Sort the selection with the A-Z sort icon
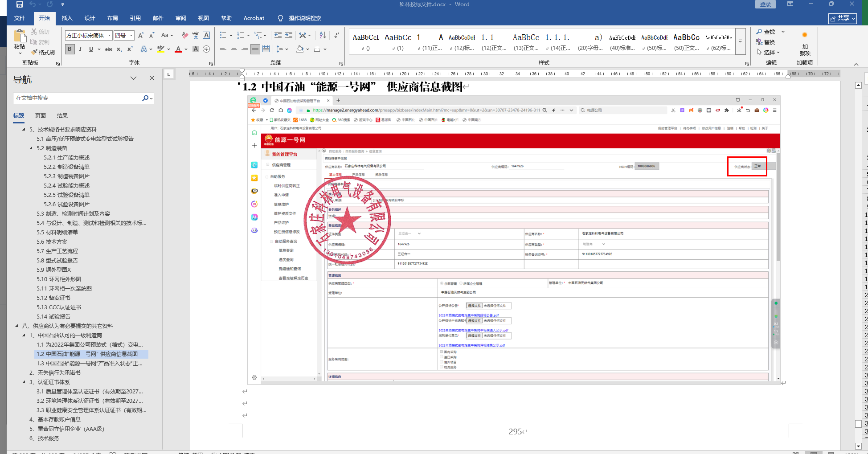The width and height of the screenshot is (868, 454). (323, 35)
